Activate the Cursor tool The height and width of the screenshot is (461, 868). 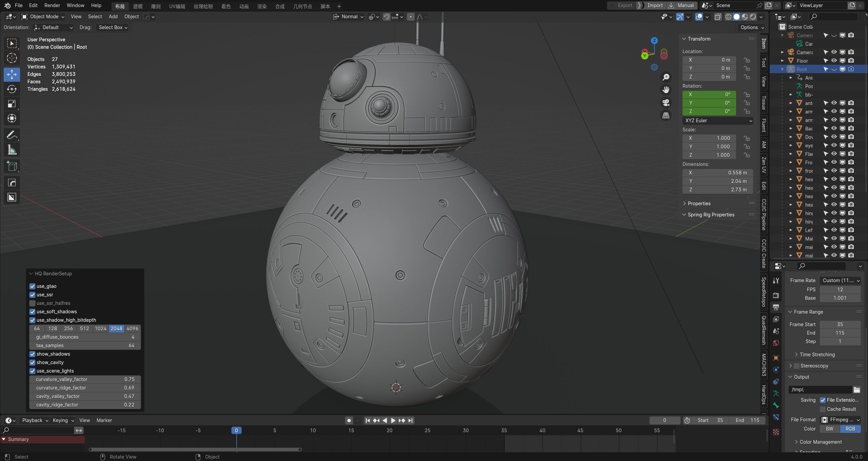[12, 58]
